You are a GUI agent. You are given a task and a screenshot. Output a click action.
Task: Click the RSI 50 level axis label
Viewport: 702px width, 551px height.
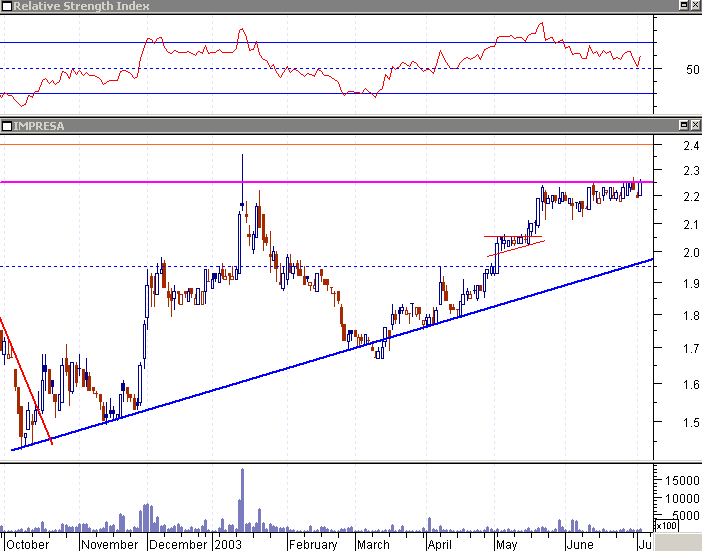tap(692, 69)
